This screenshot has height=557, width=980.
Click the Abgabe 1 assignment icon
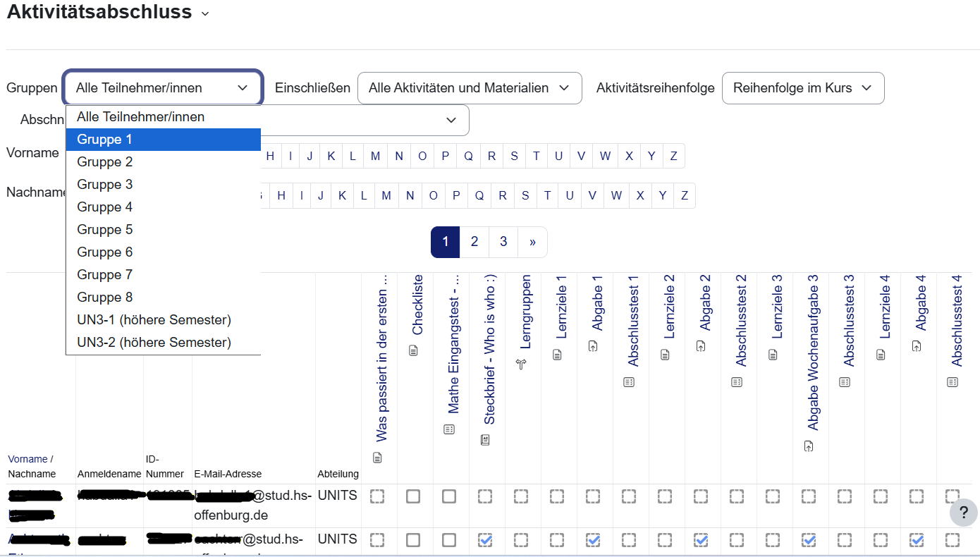(593, 346)
